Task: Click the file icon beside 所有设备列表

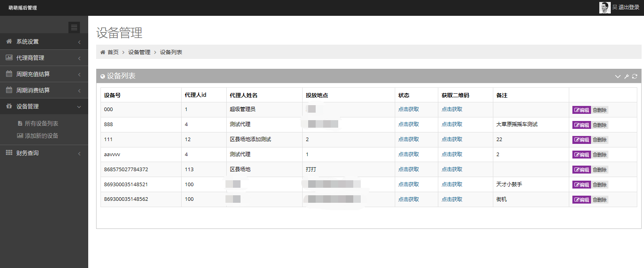Action: 20,123
